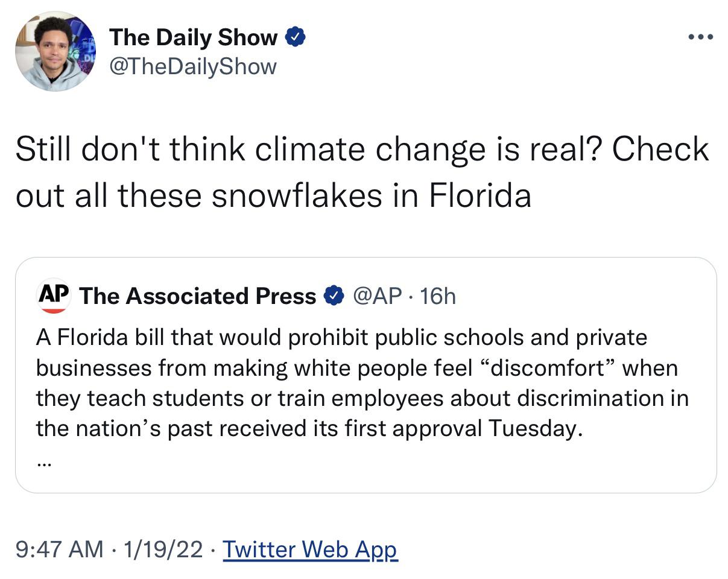Open The Associated Press account name
Viewport: 728px width, 579px height.
197,296
